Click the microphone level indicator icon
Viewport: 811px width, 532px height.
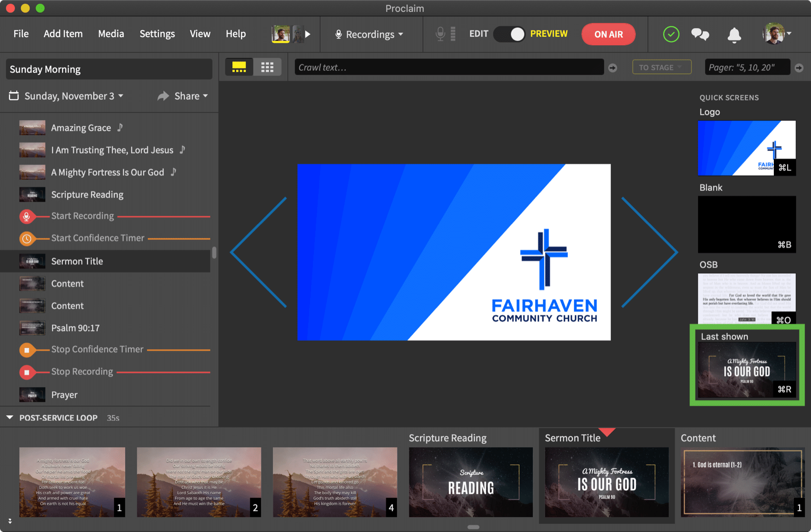tap(446, 34)
